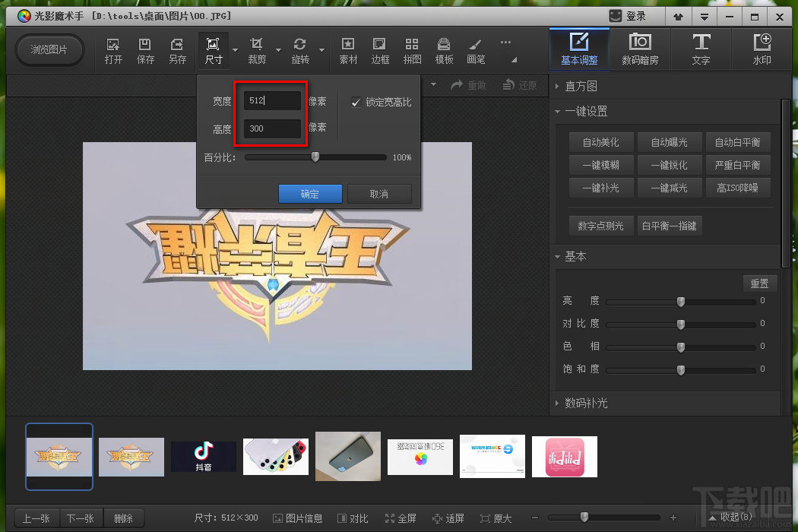Go to 上一张 previous image
Viewport: 798px width, 532px height.
pyautogui.click(x=36, y=519)
